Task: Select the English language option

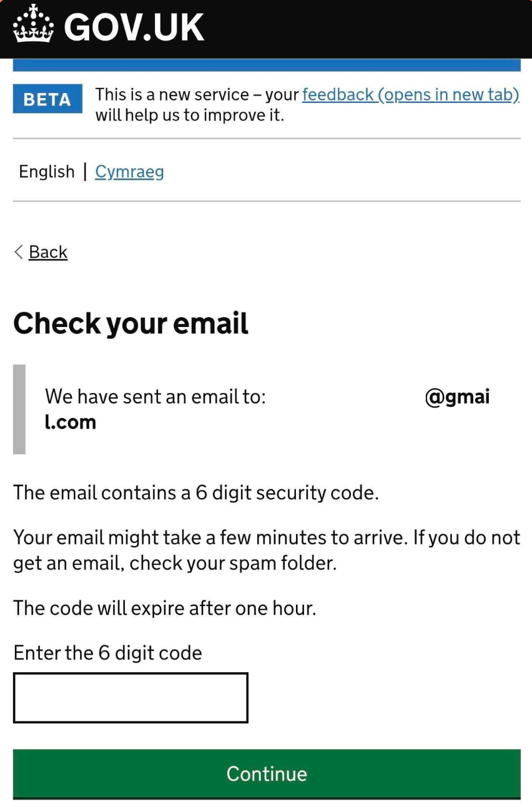Action: point(47,172)
